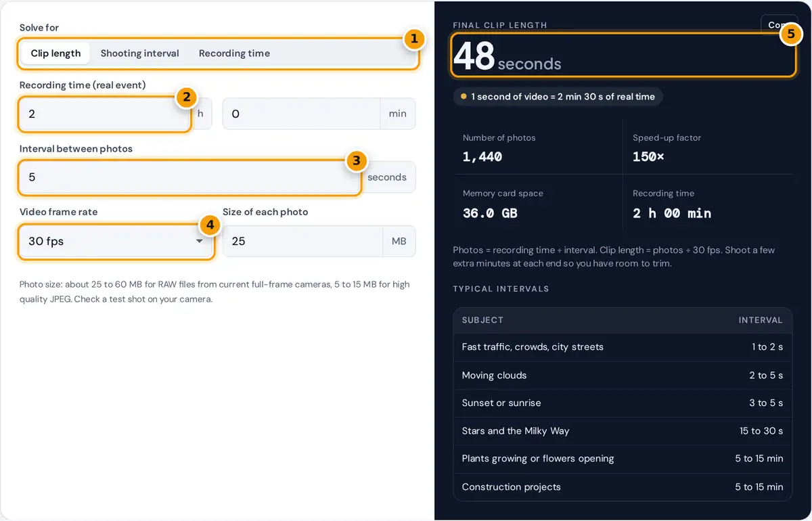Image resolution: width=812 pixels, height=521 pixels.
Task: Choose the Recording time solve-for tab
Action: point(234,53)
